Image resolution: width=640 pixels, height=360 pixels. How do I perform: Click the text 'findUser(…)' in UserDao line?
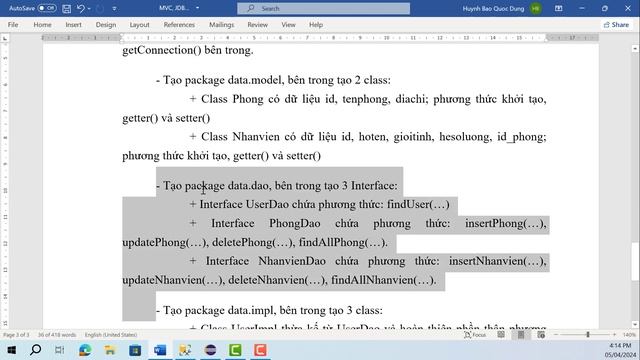[418, 204]
